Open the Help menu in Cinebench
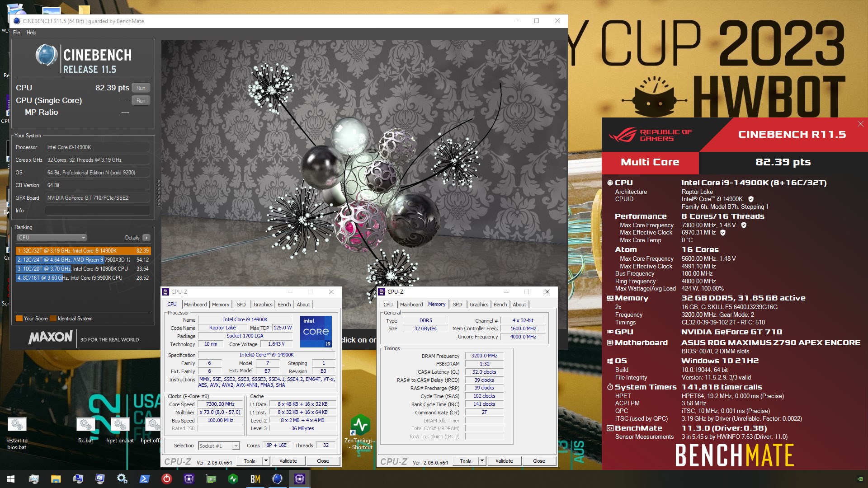 point(31,33)
